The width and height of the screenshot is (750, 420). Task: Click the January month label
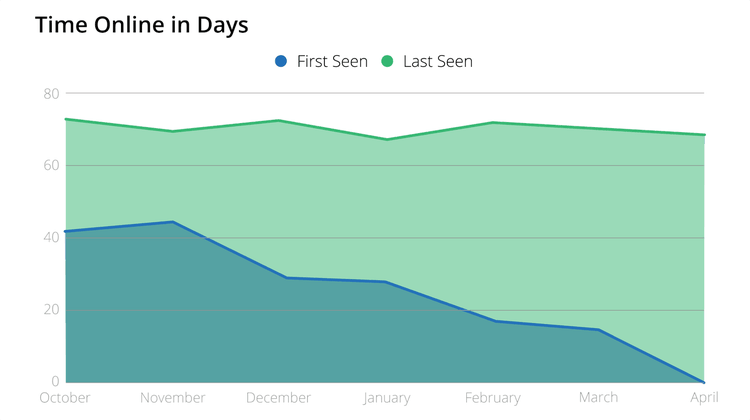point(385,397)
